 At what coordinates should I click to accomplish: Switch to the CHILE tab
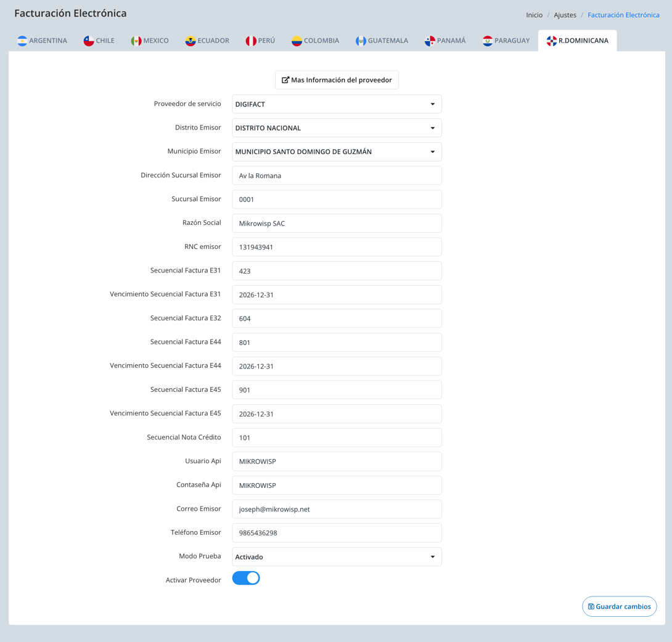tap(99, 41)
